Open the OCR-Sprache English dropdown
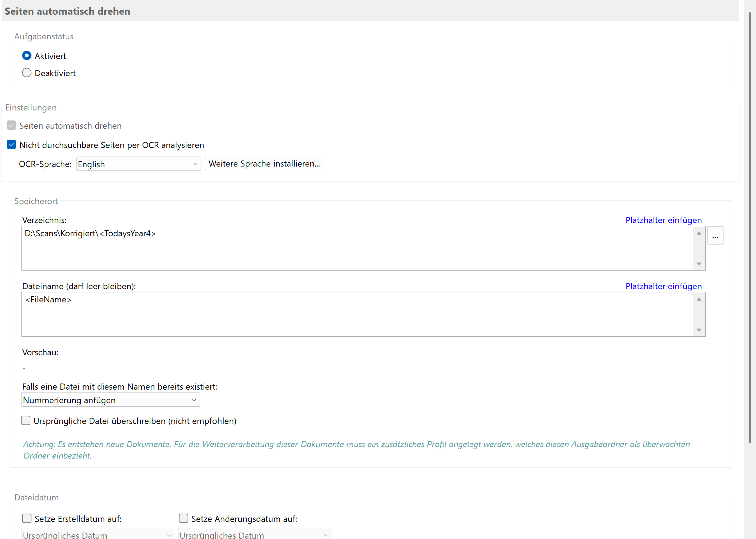The image size is (756, 539). (x=139, y=164)
